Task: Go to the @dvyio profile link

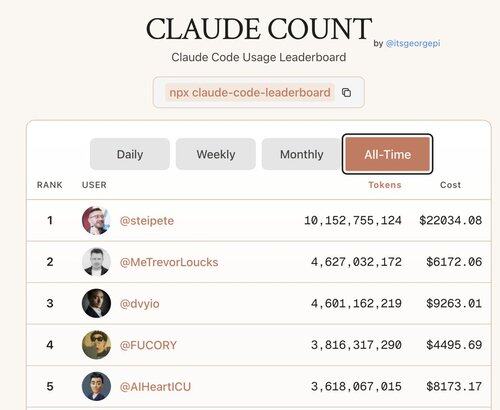Action: point(139,304)
